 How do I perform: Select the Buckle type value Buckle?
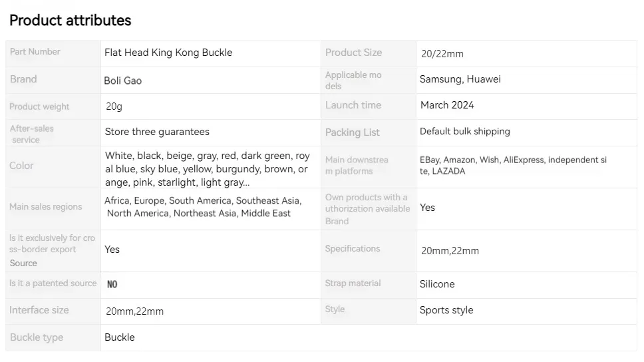[x=120, y=337]
